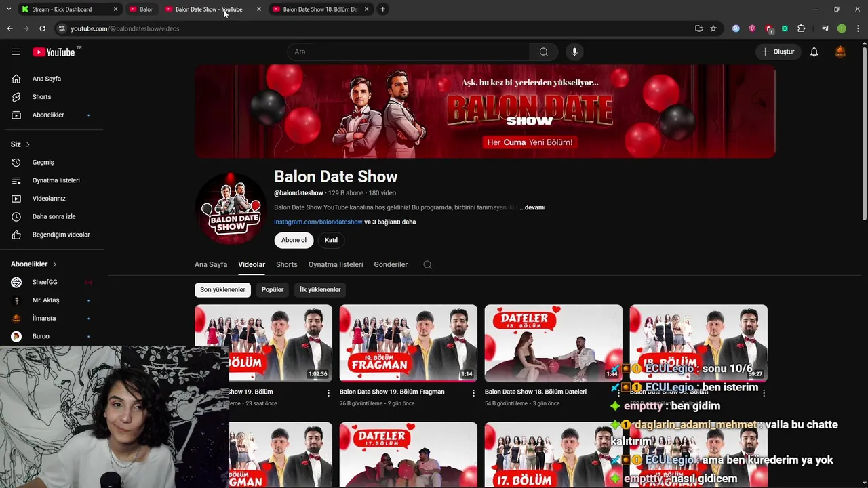868x488 pixels.
Task: Reload the page in browser
Action: coord(42,28)
